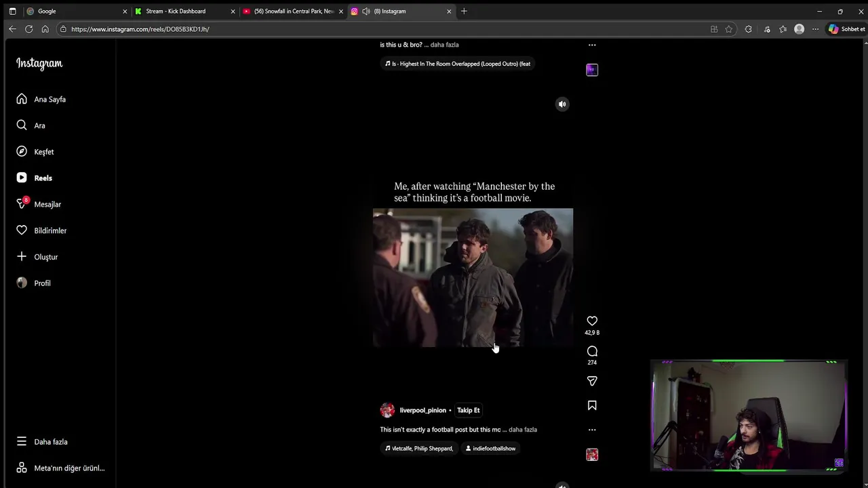Open more options on the upper reel

pos(592,45)
